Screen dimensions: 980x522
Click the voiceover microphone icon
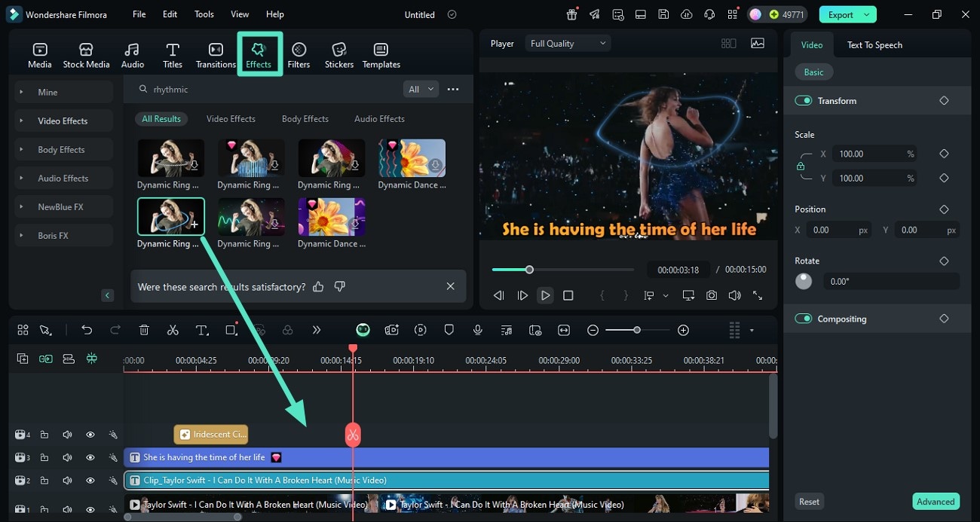coord(477,330)
